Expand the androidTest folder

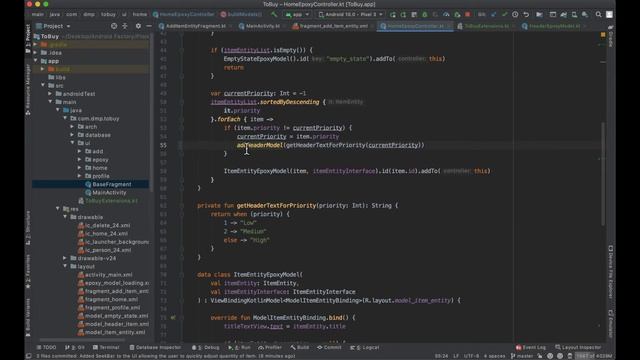pos(50,94)
